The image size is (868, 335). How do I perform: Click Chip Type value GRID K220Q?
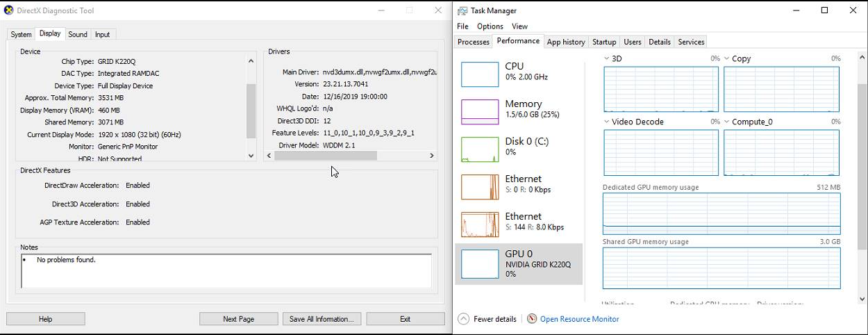pyautogui.click(x=117, y=62)
